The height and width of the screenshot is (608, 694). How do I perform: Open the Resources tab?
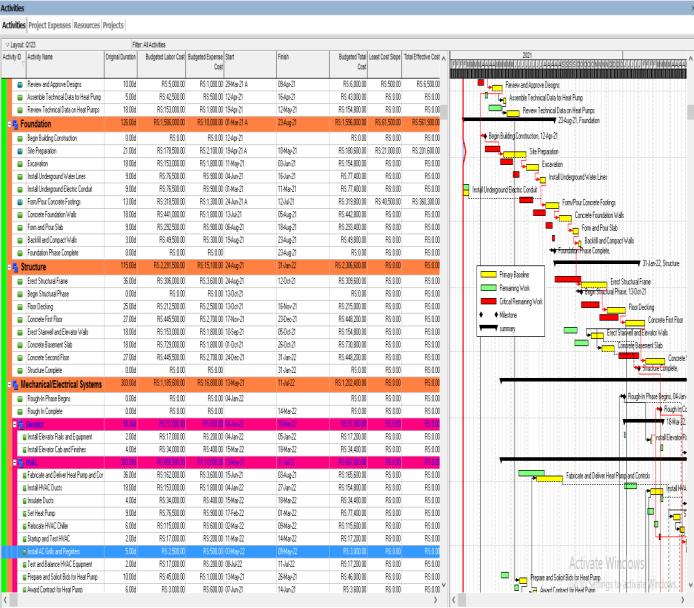87,25
